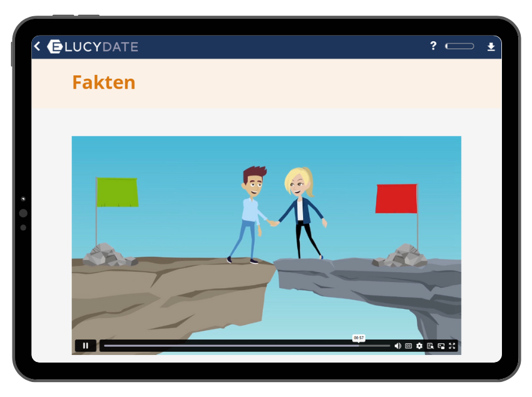Enter fullscreen video mode

click(452, 346)
